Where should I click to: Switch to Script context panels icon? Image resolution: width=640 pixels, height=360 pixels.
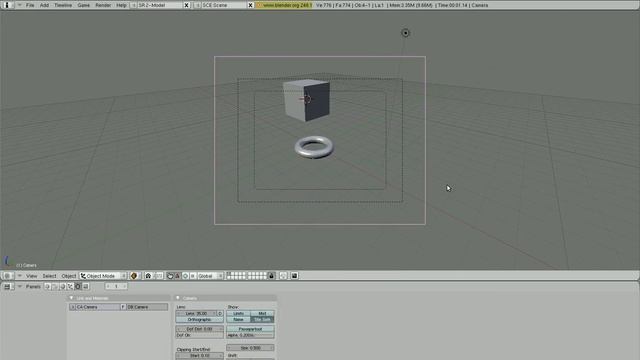click(x=55, y=287)
